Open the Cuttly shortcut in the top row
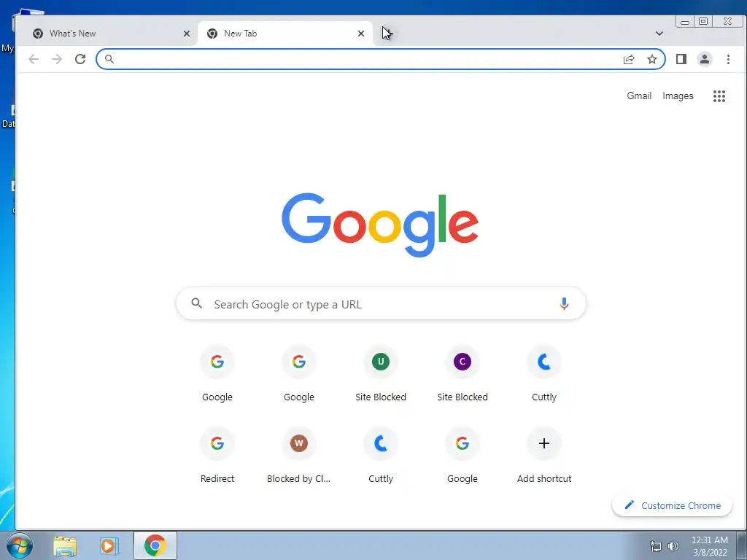This screenshot has width=747, height=560. pos(544,375)
